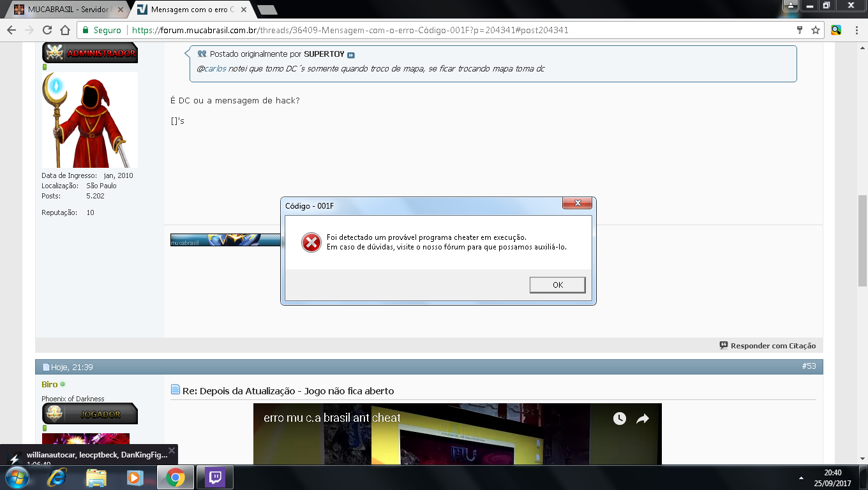View the original post via quote arrow icon
Screen dimensions: 868x490
pyautogui.click(x=351, y=55)
